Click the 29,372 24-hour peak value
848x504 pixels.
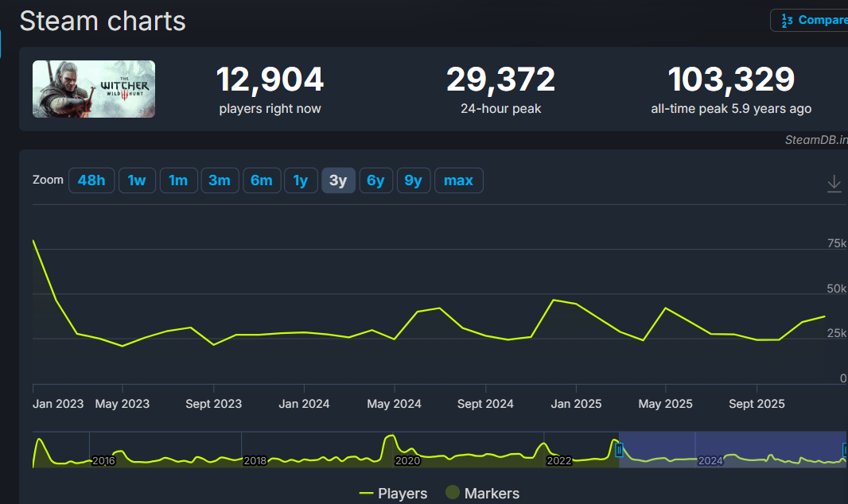click(x=501, y=79)
